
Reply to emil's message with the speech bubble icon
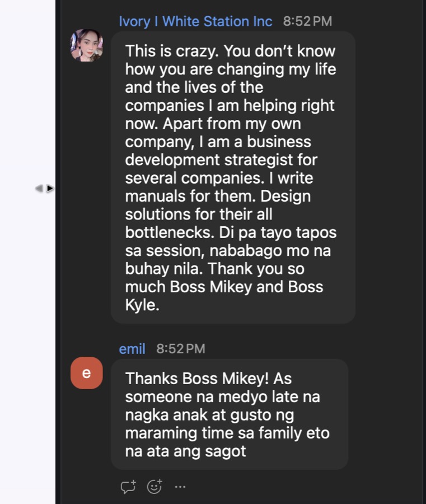point(128,487)
